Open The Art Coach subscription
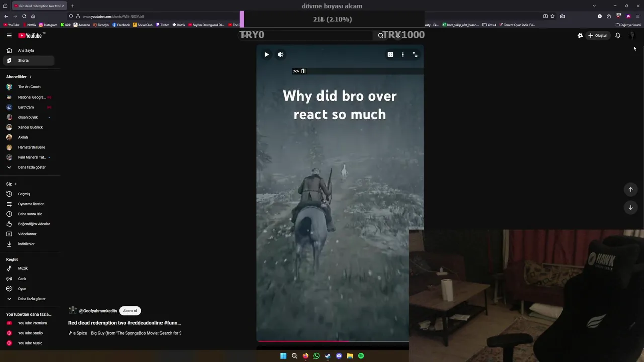The height and width of the screenshot is (362, 644). (29, 87)
